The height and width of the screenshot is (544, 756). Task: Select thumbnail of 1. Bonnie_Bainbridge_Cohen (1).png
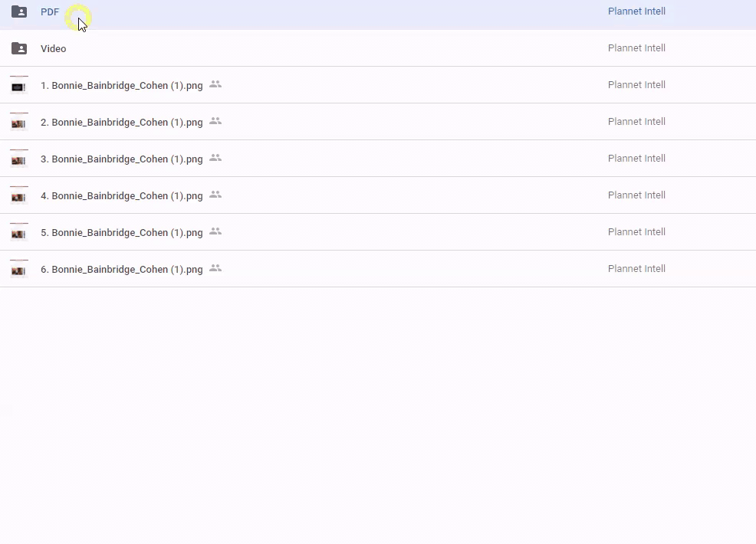tap(19, 85)
